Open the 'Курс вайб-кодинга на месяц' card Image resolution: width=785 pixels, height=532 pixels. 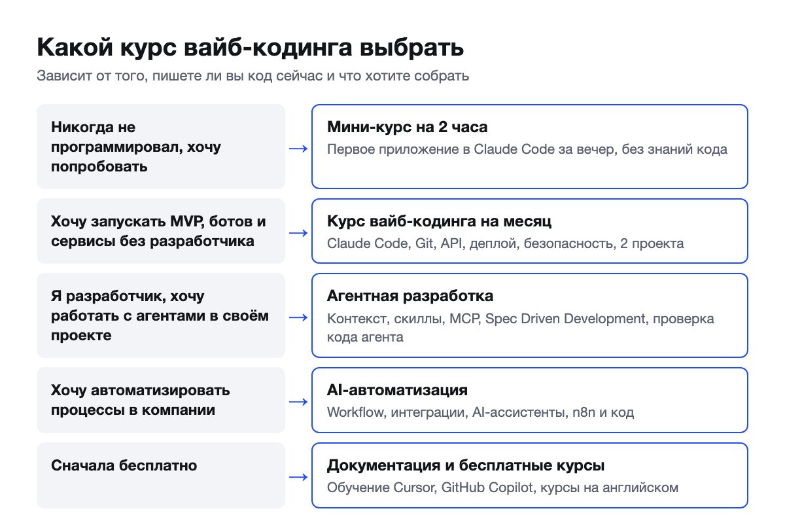click(530, 231)
